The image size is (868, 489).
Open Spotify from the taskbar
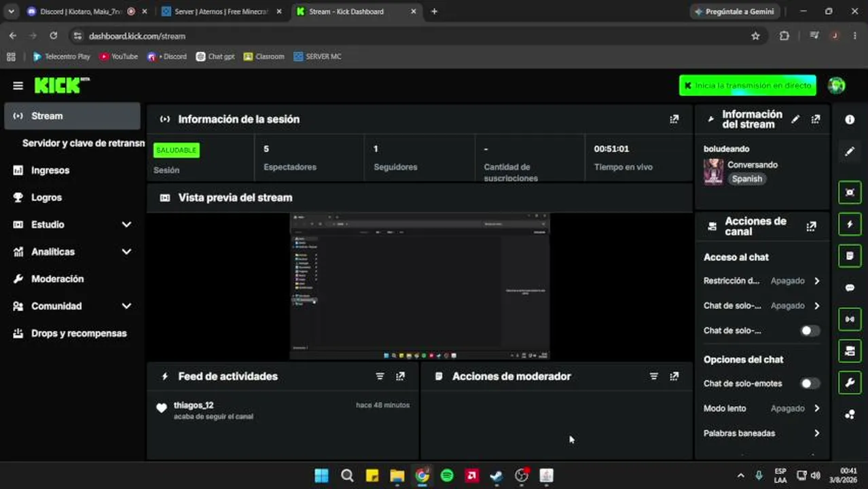point(447,475)
